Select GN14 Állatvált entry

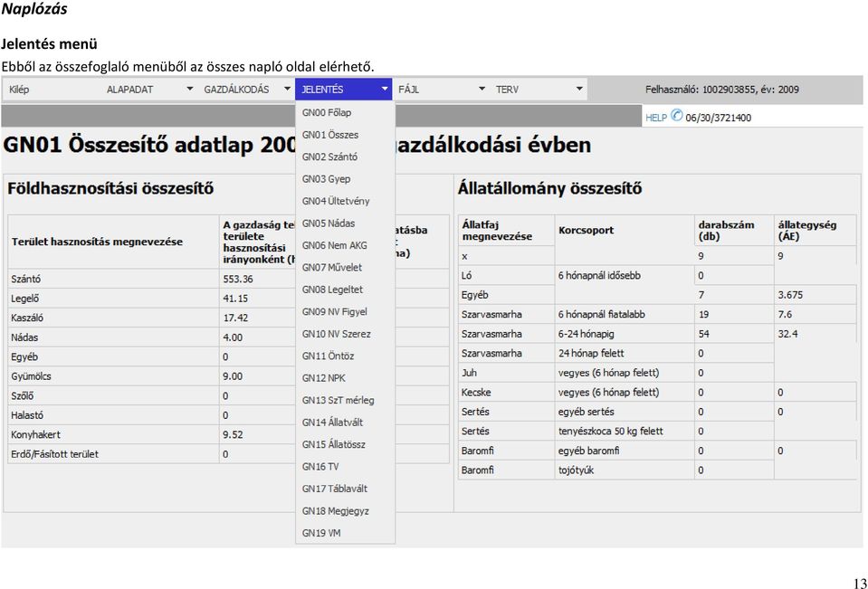click(x=333, y=423)
